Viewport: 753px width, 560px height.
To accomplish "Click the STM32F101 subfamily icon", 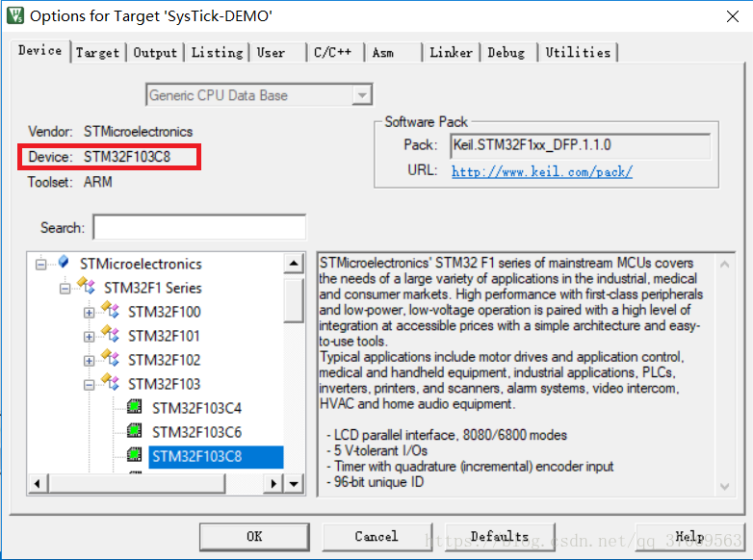I will (x=111, y=334).
